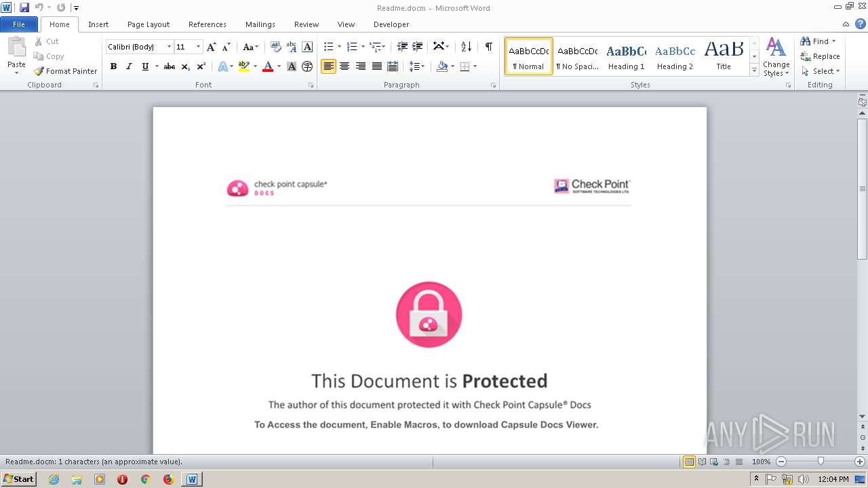Click the zoom slider handle
This screenshot has height=488, width=868.
[821, 462]
